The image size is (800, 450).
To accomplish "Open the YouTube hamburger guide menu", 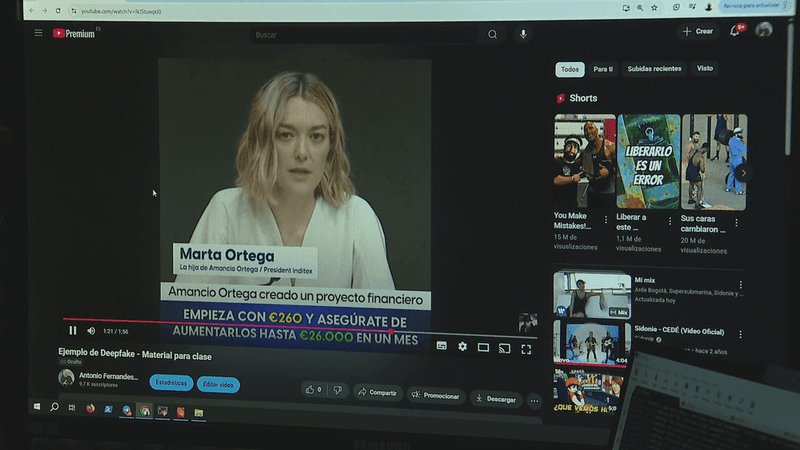I will click(x=38, y=33).
